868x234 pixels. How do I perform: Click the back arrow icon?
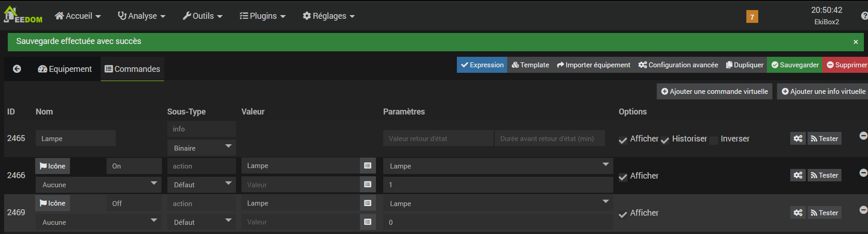(17, 69)
